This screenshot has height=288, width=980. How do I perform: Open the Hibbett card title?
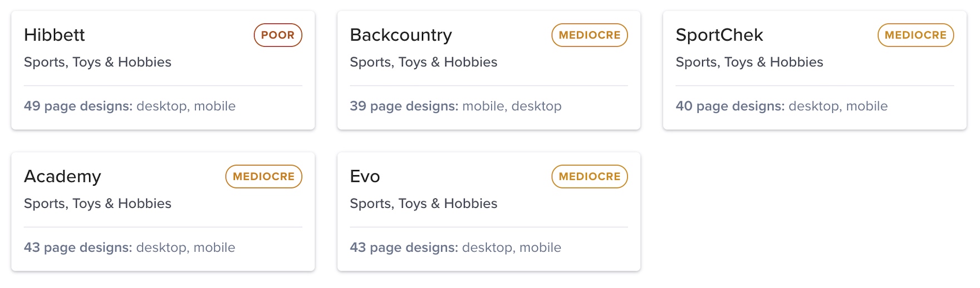tap(55, 35)
